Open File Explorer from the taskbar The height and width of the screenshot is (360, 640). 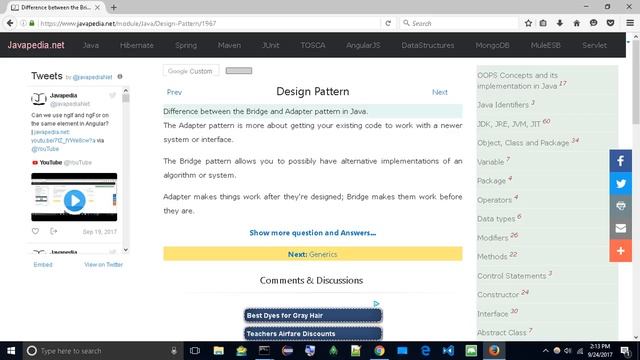[x=218, y=351]
